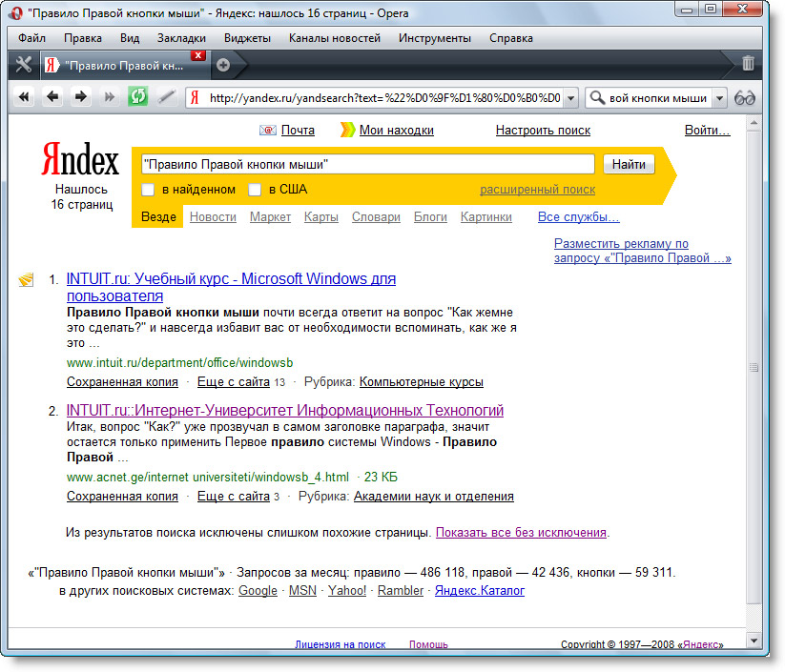Go forward to next page

tap(81, 97)
